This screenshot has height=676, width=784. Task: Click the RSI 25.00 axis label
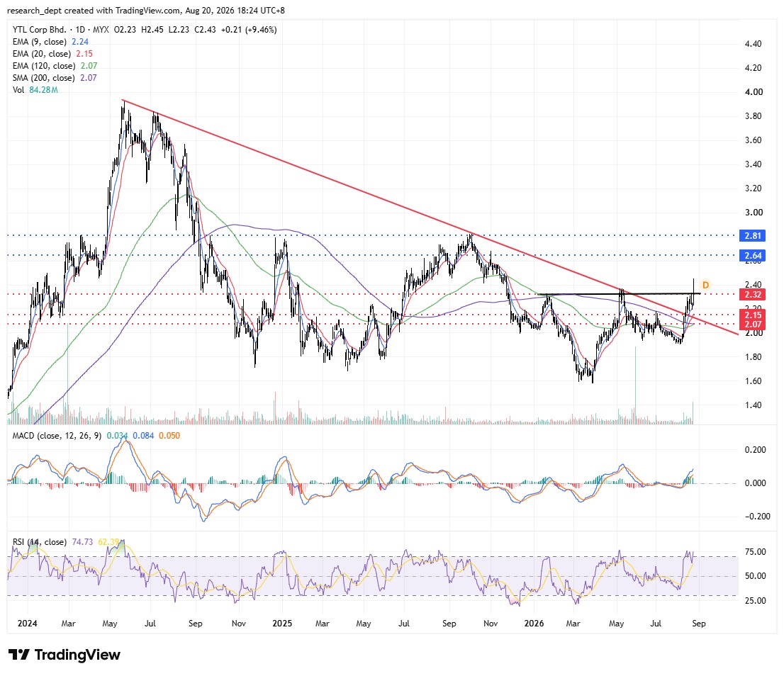pyautogui.click(x=755, y=601)
